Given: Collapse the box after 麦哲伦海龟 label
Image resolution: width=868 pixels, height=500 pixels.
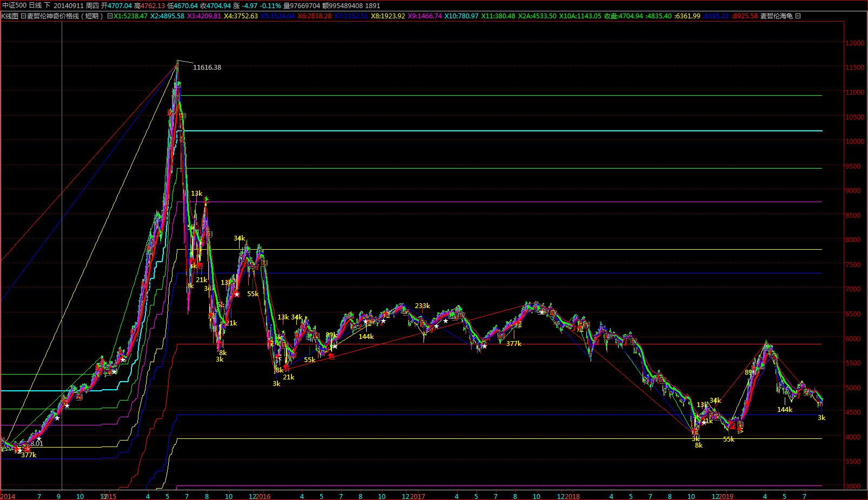Looking at the screenshot, I should click(798, 16).
